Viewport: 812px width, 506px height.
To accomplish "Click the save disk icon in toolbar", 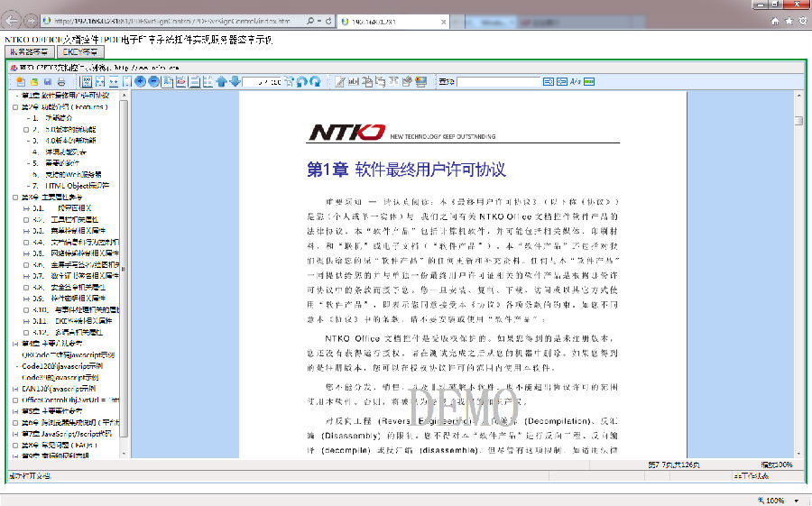I will click(48, 81).
